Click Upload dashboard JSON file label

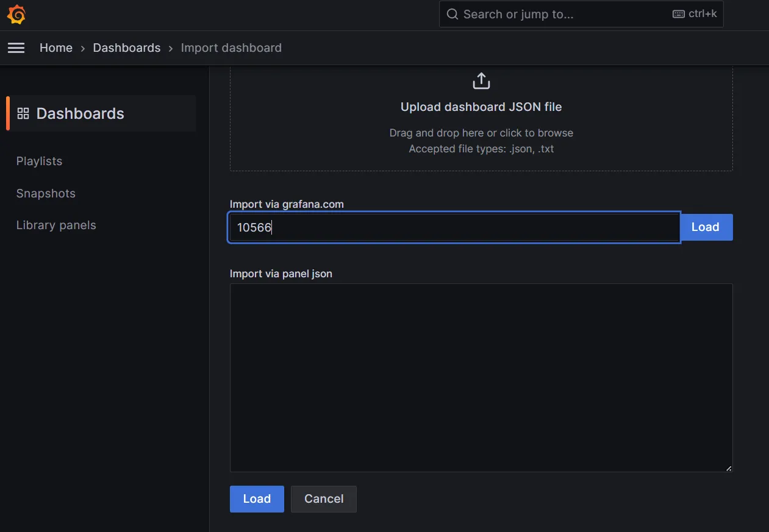(x=481, y=107)
